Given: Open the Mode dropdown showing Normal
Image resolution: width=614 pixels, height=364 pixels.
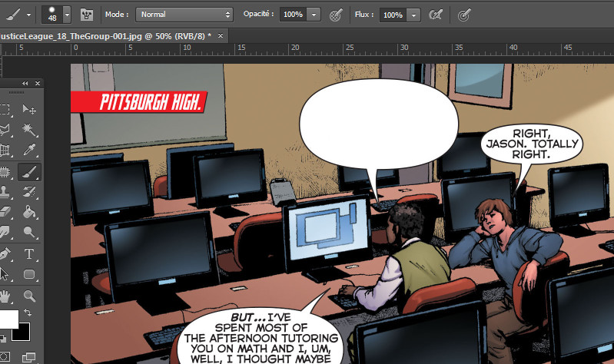Looking at the screenshot, I should pyautogui.click(x=184, y=15).
